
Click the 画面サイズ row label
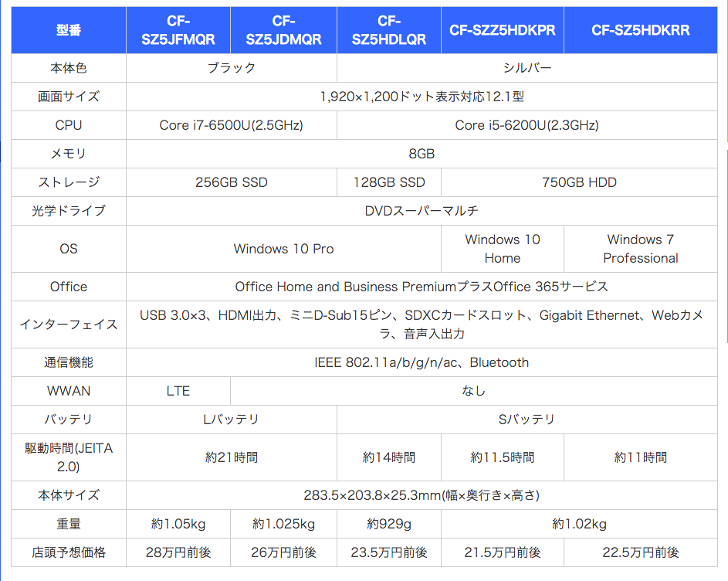tap(69, 97)
